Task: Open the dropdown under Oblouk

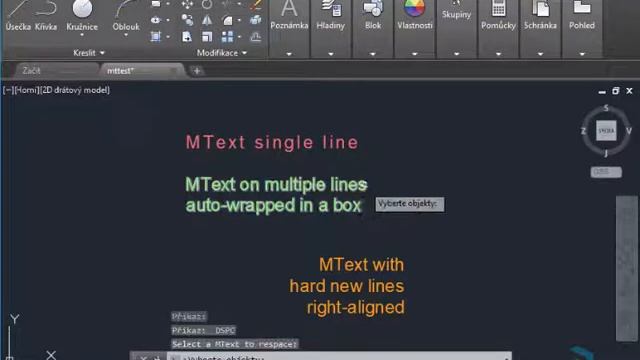Action: click(126, 35)
